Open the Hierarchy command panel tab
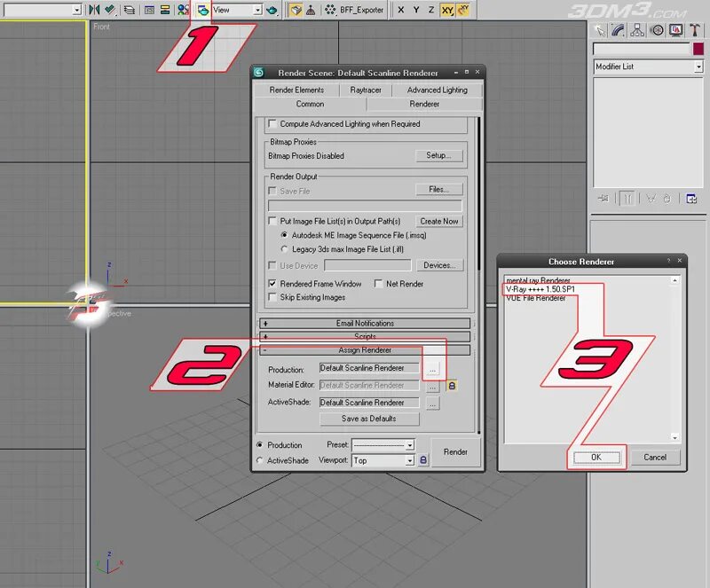This screenshot has height=588, width=710. click(637, 30)
